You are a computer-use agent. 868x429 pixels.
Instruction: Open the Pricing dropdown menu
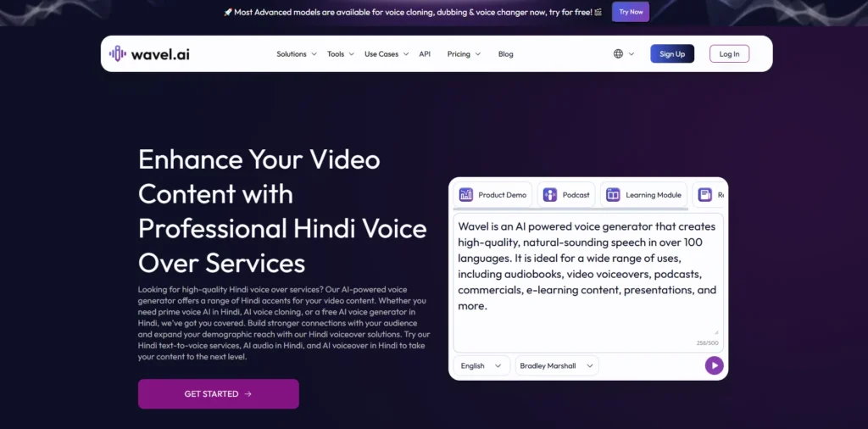(464, 54)
